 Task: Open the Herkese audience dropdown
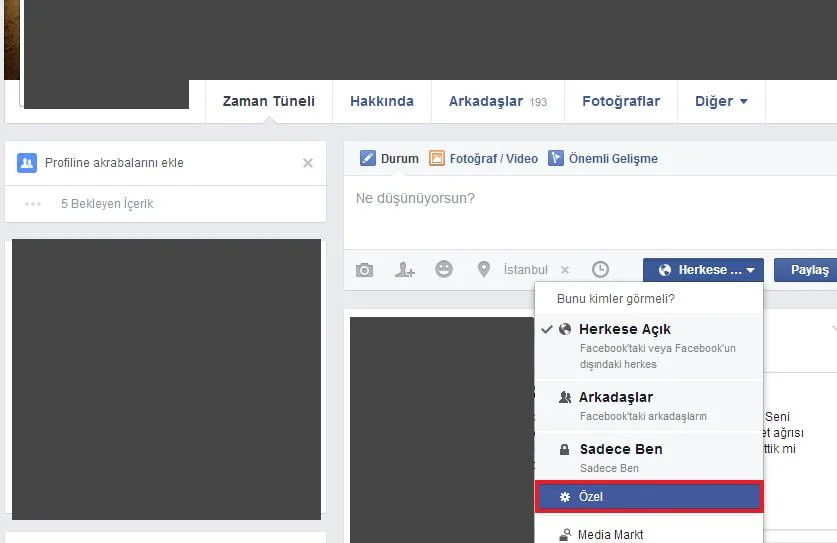[x=703, y=270]
